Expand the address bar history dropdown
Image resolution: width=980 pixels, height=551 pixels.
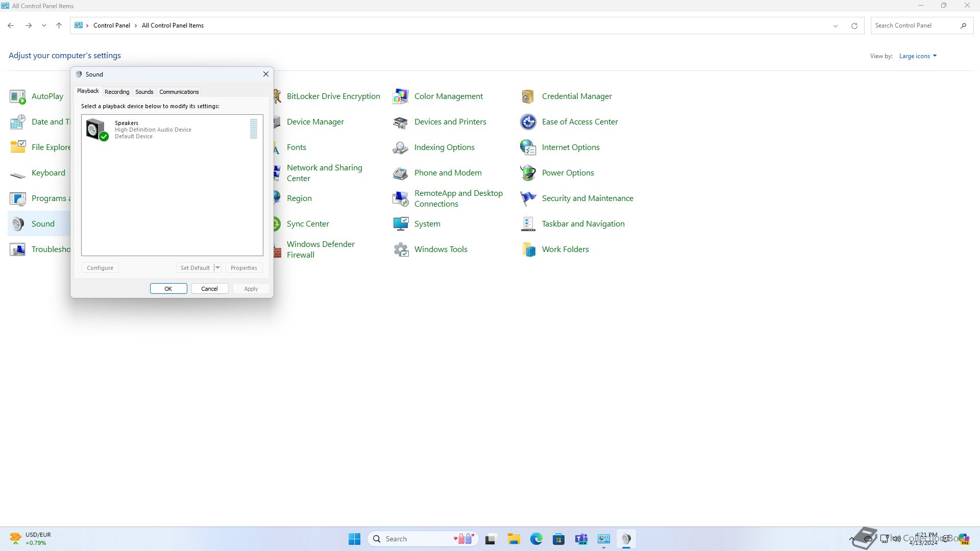click(836, 26)
